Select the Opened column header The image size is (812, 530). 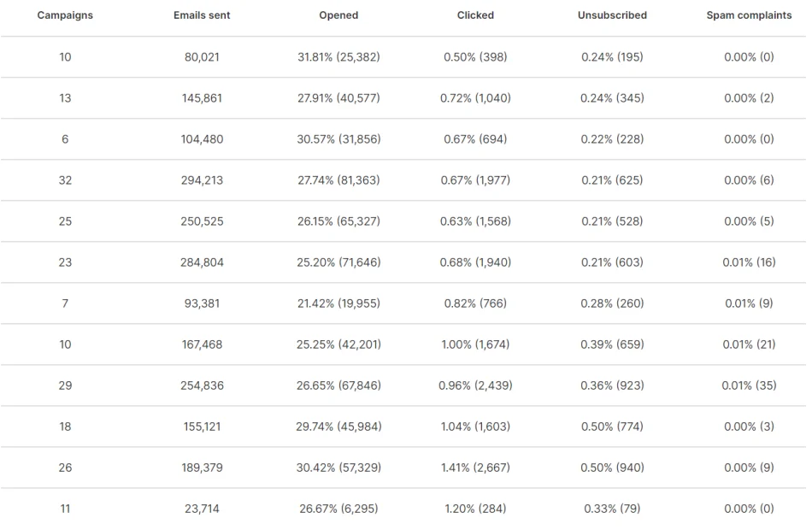coord(338,15)
